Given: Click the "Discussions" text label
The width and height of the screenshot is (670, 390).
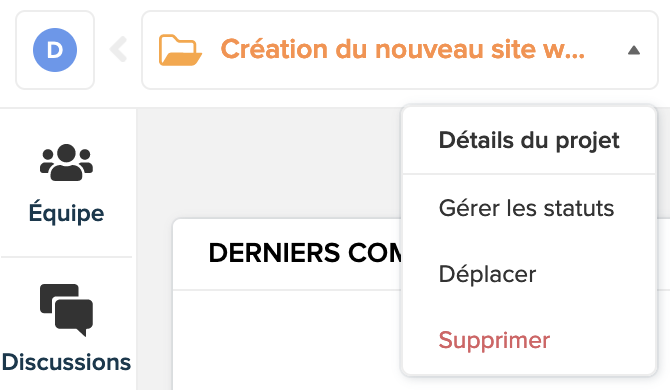Looking at the screenshot, I should (66, 362).
